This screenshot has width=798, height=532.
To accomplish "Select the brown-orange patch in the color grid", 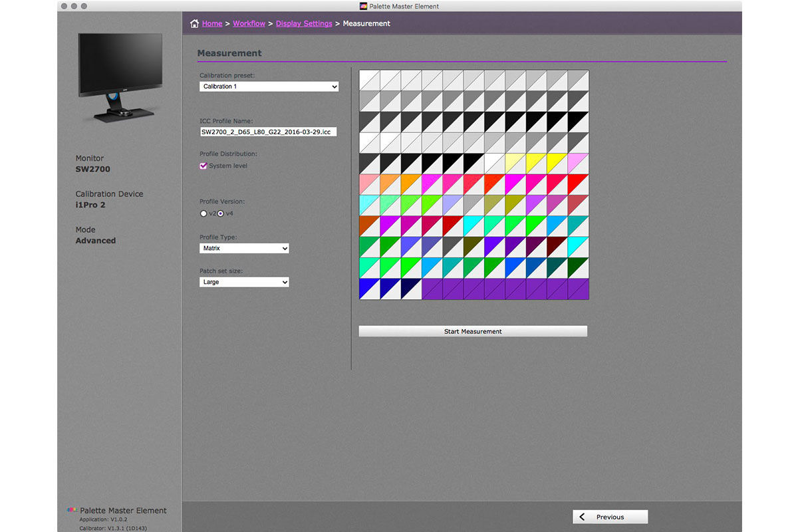I will click(370, 225).
